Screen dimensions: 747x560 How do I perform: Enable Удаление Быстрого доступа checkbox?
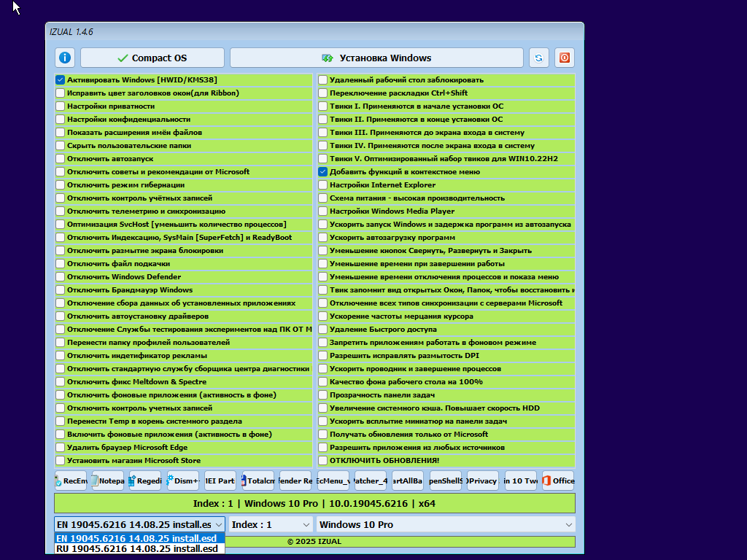click(323, 330)
